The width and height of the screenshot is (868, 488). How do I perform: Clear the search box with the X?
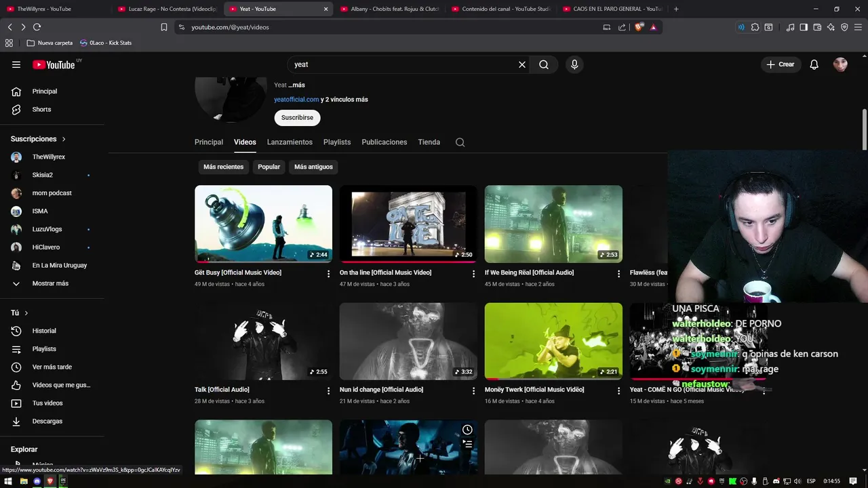(x=522, y=64)
